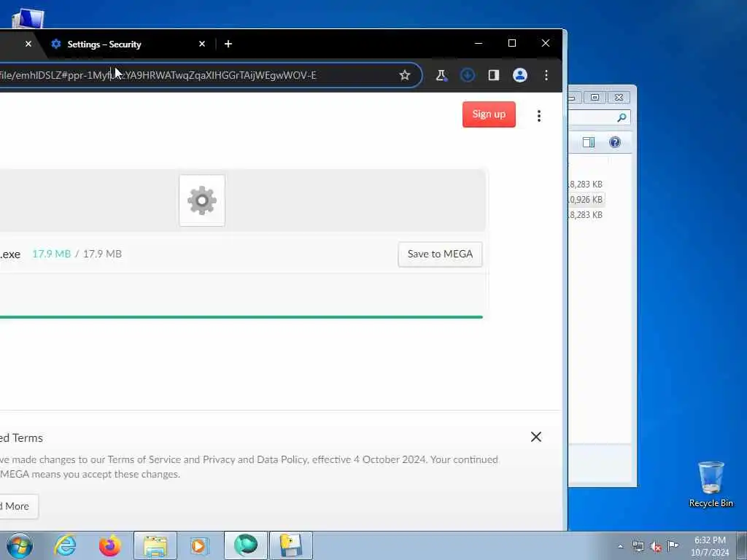Open Windows Explorer taskbar button
Screen dimensions: 747x560
[x=155, y=545]
